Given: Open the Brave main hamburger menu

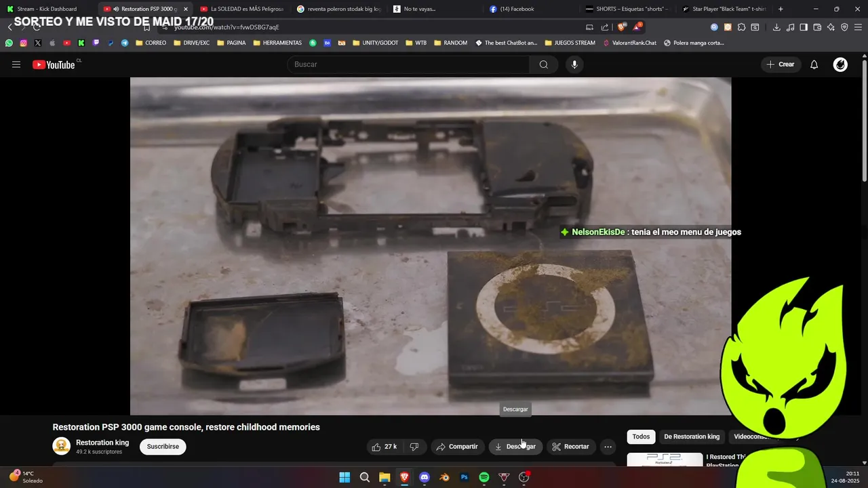Looking at the screenshot, I should click(x=858, y=27).
